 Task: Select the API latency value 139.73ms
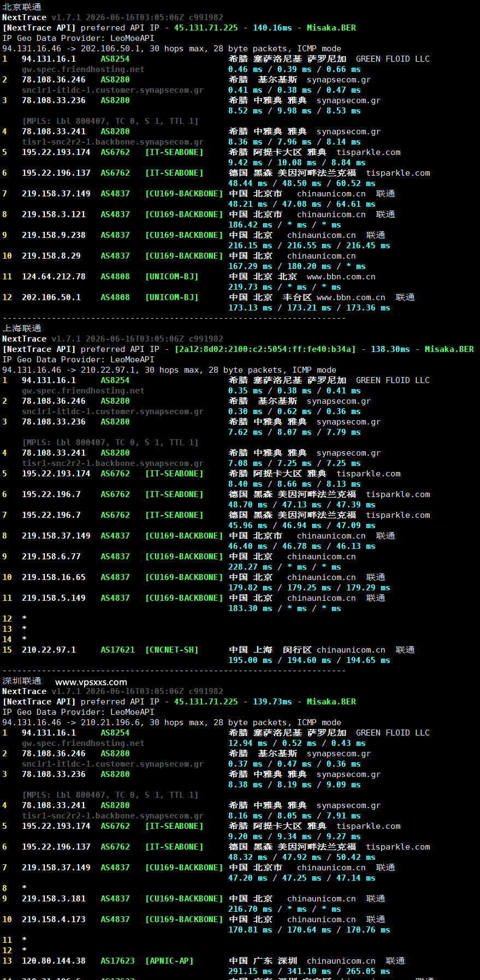[272, 702]
